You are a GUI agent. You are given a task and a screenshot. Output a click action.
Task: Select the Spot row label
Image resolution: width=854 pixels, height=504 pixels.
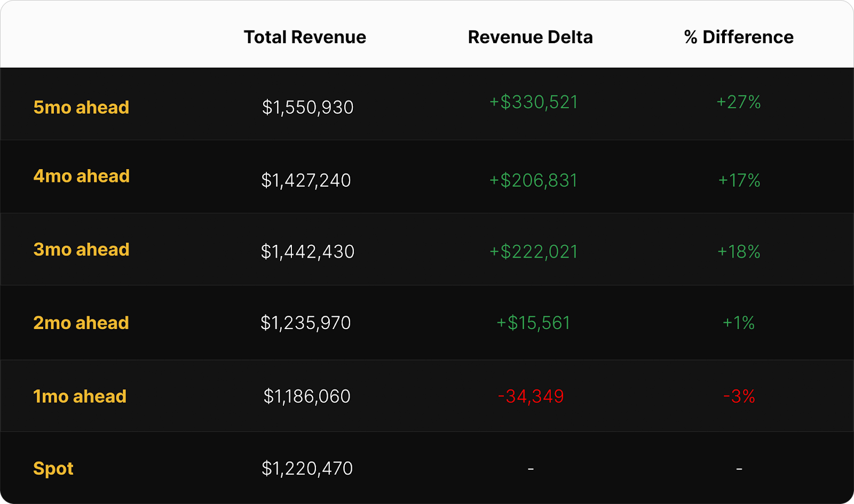click(53, 469)
